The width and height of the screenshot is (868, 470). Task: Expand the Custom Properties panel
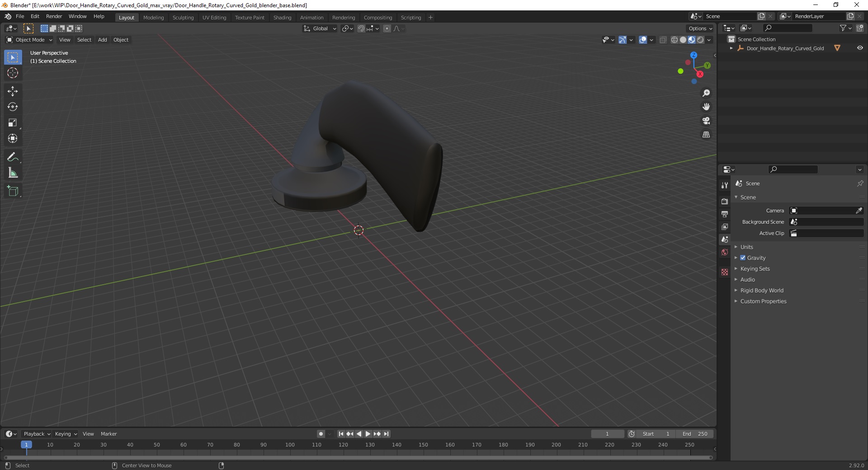tap(763, 301)
